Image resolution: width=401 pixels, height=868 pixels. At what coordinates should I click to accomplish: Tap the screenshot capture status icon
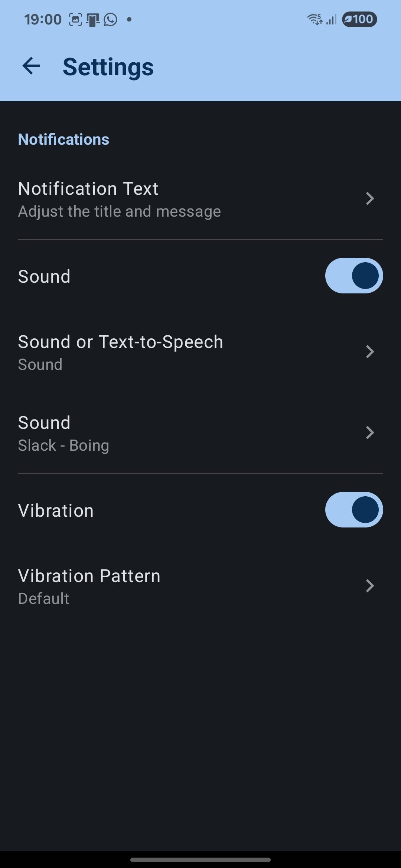tap(75, 20)
